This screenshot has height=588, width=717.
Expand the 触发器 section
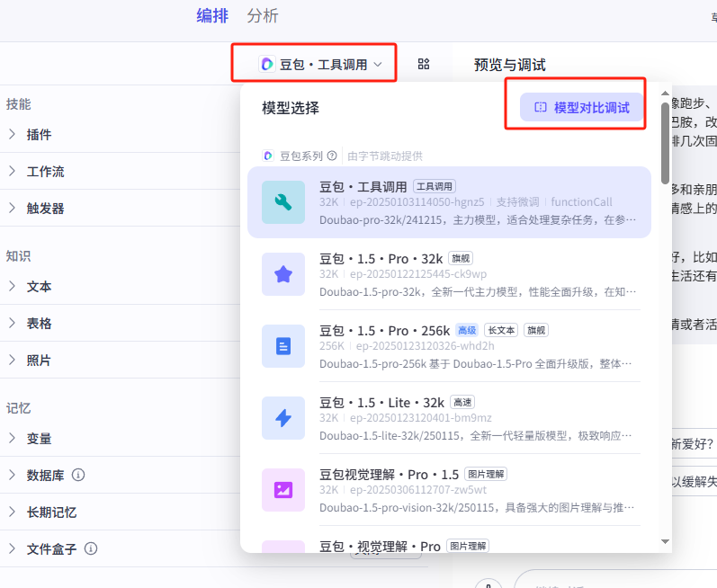13,209
